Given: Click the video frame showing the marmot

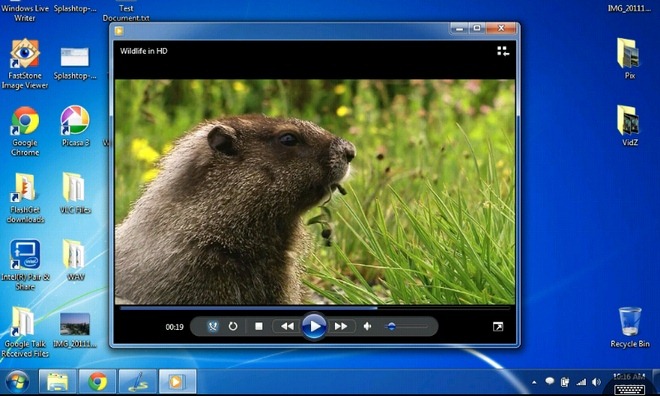Looking at the screenshot, I should pos(314,191).
